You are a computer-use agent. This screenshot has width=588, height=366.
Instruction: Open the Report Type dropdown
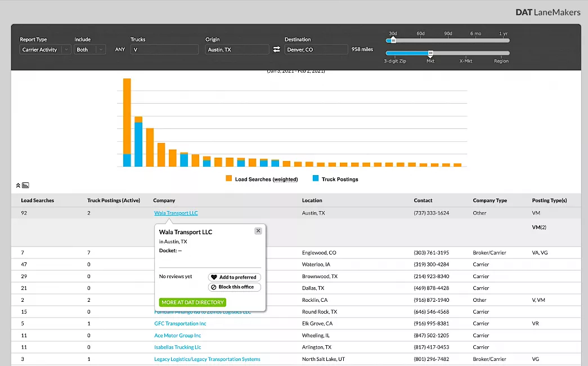(45, 50)
